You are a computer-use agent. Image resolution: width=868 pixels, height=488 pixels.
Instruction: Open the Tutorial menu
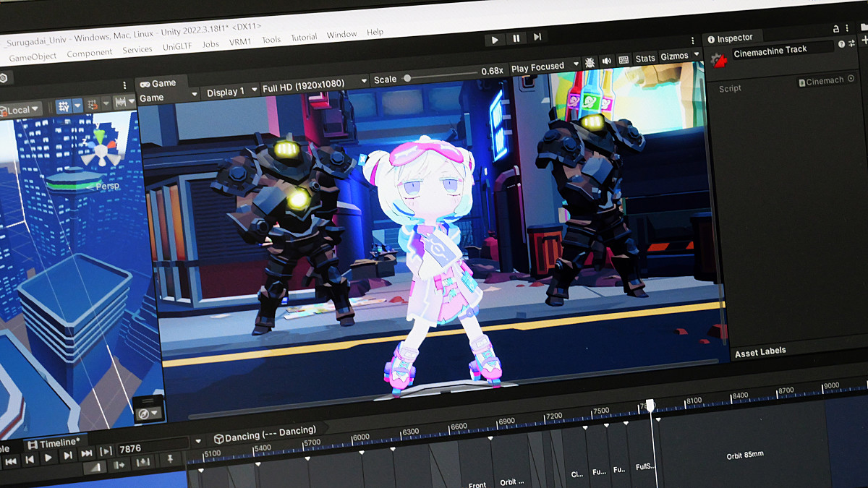click(304, 38)
